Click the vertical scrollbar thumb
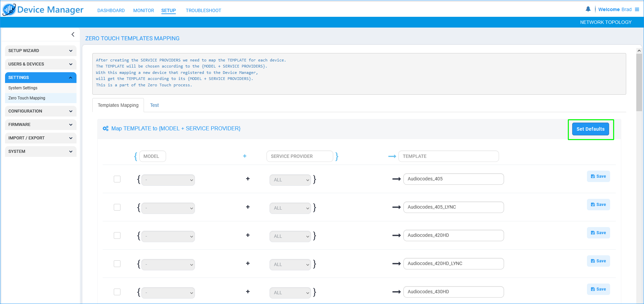The height and width of the screenshot is (304, 644). (x=639, y=82)
